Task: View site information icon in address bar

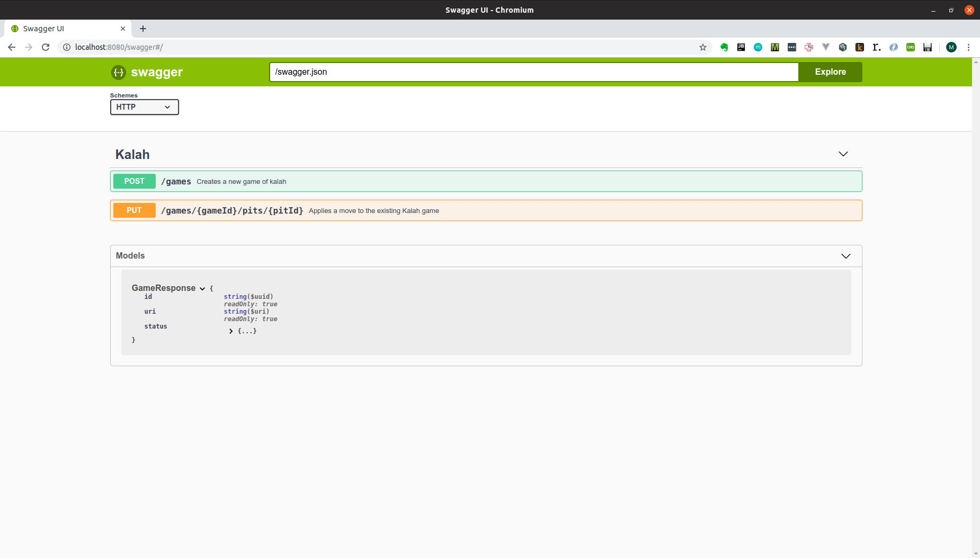Action: 67,47
